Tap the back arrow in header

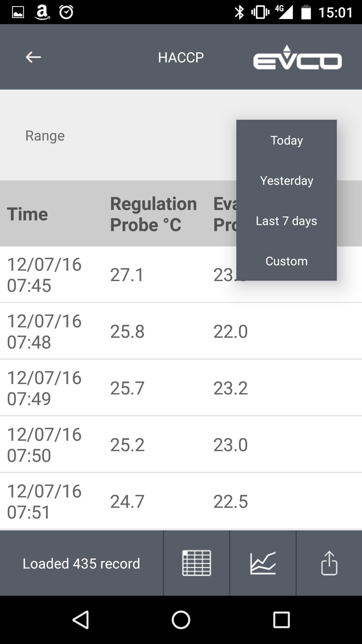tap(34, 57)
